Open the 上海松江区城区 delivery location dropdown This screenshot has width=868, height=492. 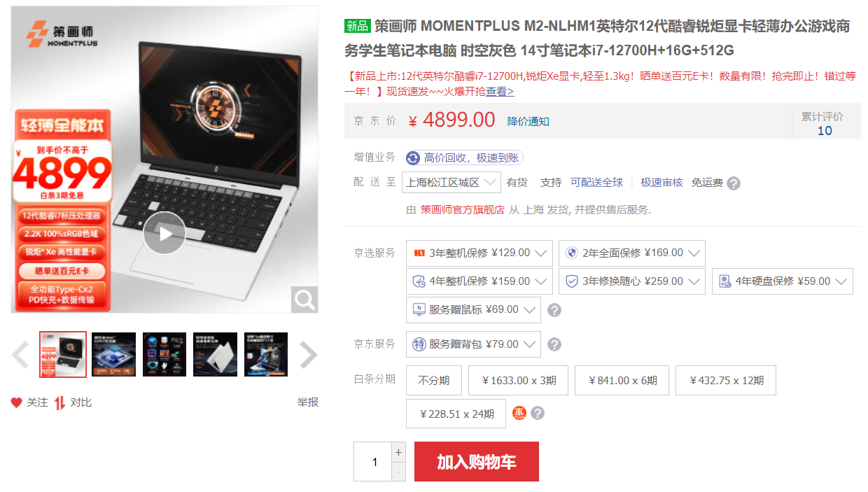point(451,182)
